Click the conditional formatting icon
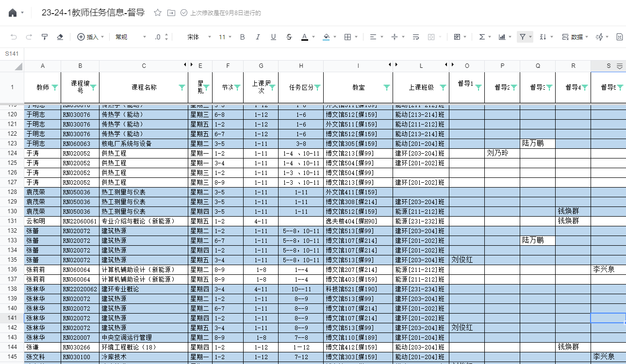This screenshot has height=364, width=626. [x=457, y=37]
